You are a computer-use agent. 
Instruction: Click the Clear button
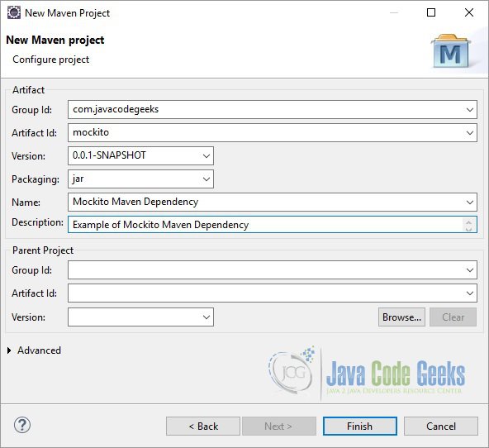tap(453, 317)
